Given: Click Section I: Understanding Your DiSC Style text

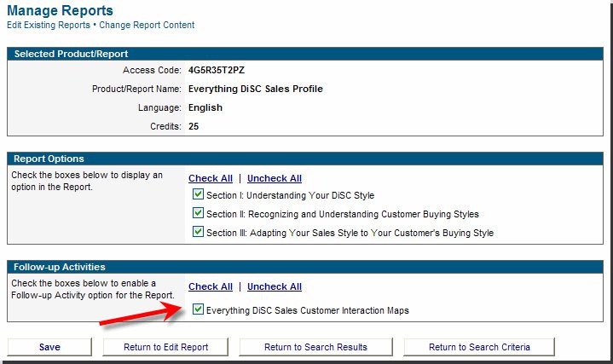Looking at the screenshot, I should 291,195.
